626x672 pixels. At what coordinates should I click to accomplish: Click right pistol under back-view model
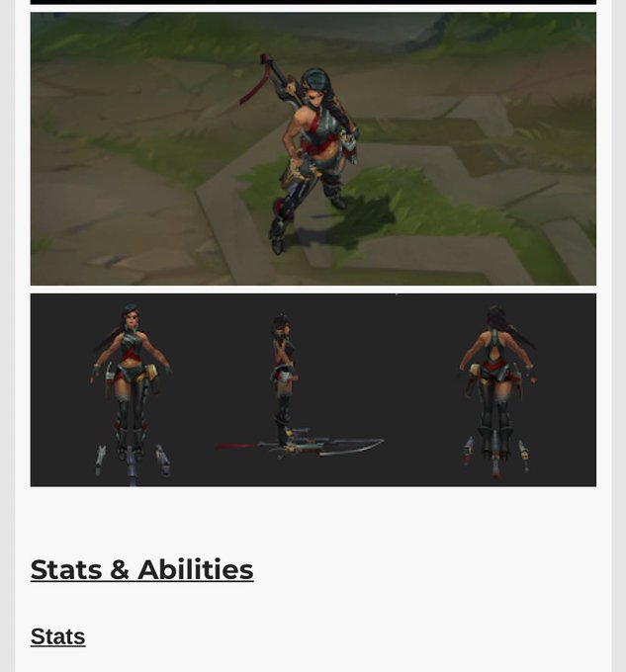pyautogui.click(x=524, y=456)
